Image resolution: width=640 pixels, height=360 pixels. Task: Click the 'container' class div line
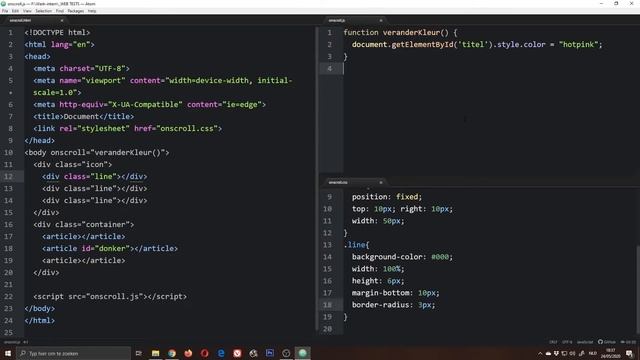pos(84,224)
